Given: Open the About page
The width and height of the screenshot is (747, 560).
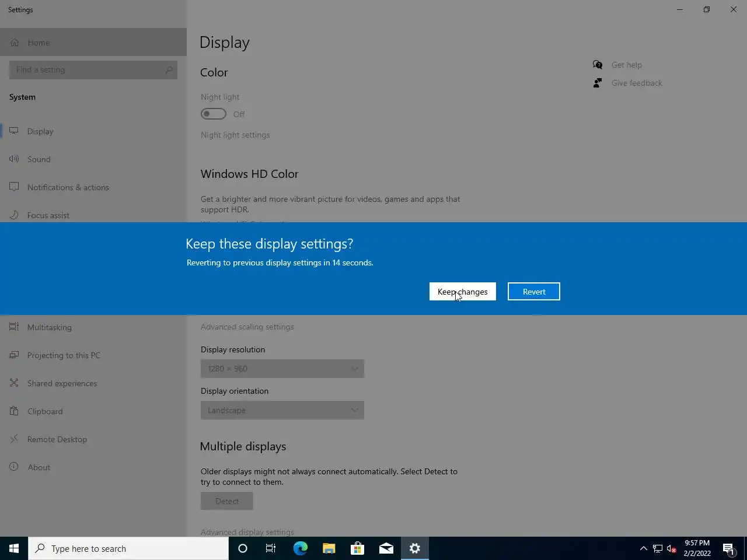Looking at the screenshot, I should [x=93, y=467].
